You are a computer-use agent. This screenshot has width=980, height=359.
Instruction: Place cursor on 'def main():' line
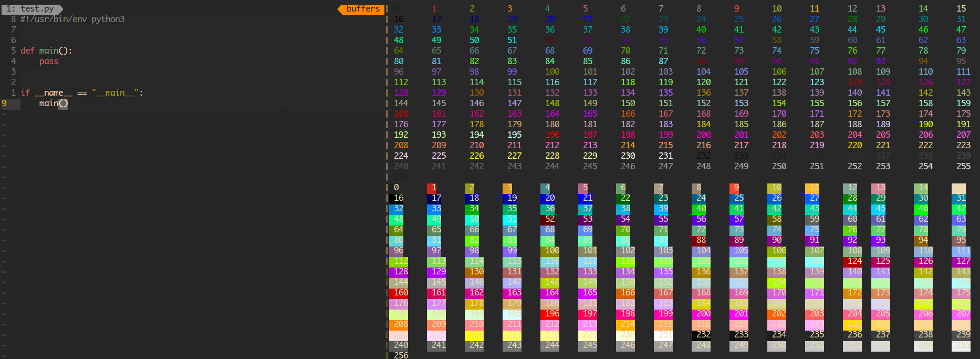pos(46,50)
